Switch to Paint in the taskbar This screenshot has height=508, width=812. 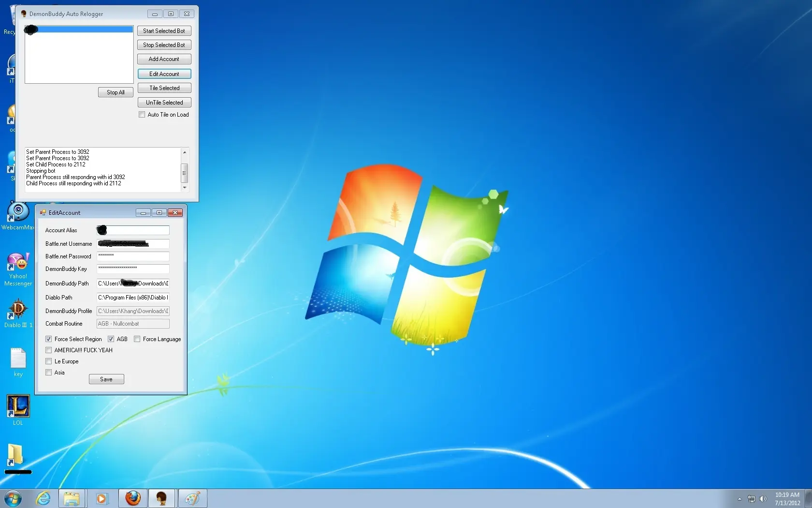tap(192, 498)
